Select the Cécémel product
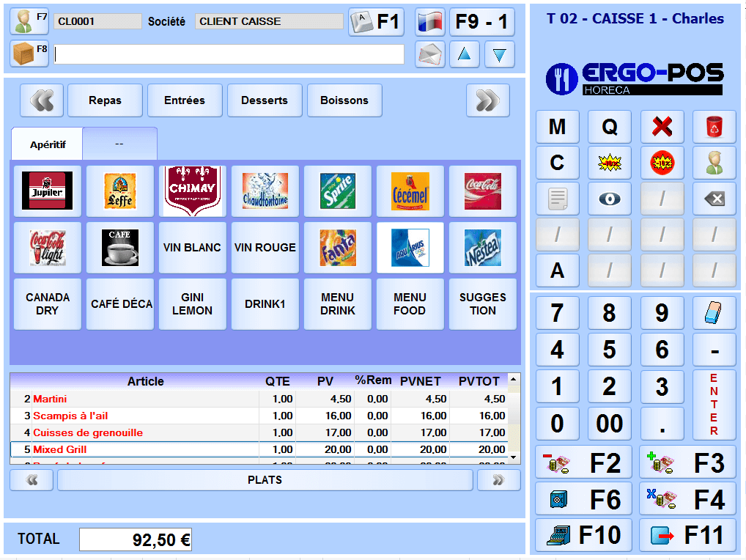This screenshot has width=746, height=560. tap(410, 191)
